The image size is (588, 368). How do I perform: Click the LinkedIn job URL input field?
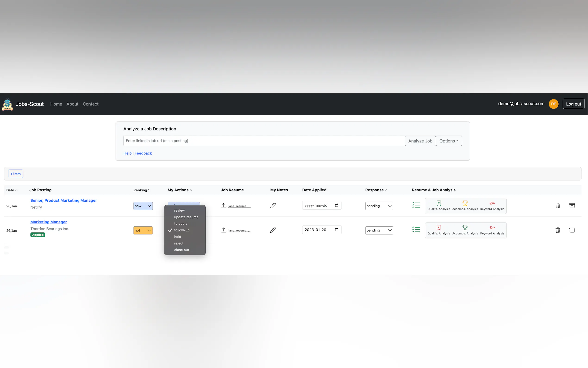(x=264, y=141)
